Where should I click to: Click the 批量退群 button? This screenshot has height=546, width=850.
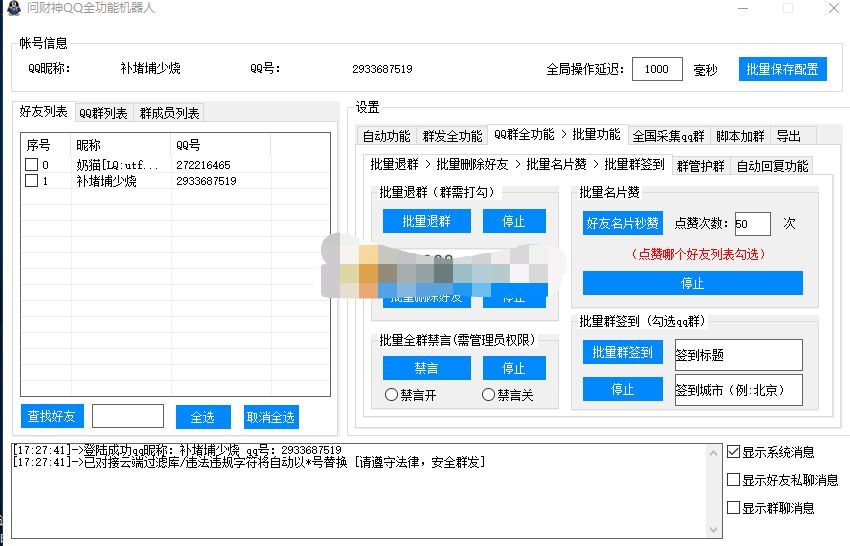point(427,221)
